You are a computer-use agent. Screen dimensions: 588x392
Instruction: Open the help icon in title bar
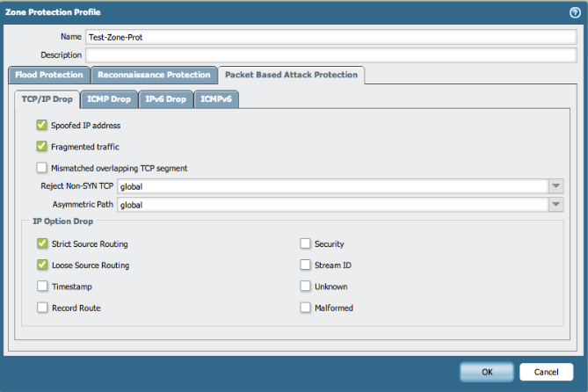[x=575, y=12]
